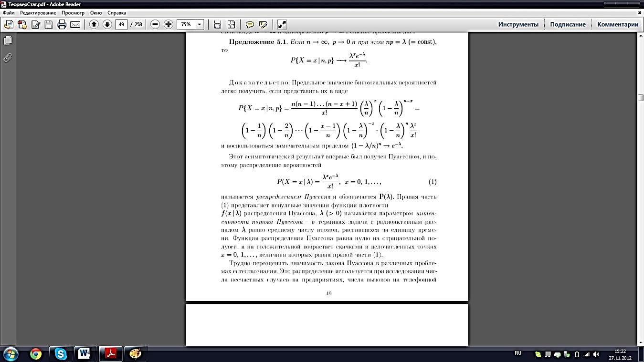Image resolution: width=644 pixels, height=362 pixels.
Task: Open the Подписание panel
Action: (568, 24)
